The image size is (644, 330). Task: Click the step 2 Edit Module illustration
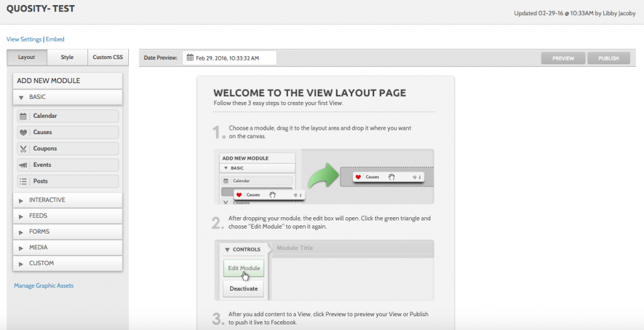click(324, 270)
